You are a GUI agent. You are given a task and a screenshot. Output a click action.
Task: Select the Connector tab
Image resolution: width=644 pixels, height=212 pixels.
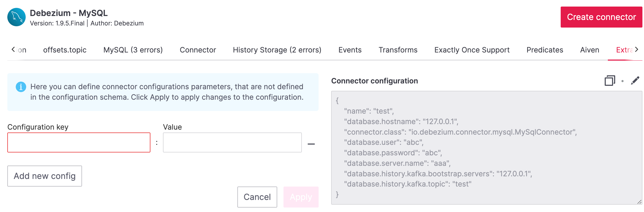[x=198, y=50]
